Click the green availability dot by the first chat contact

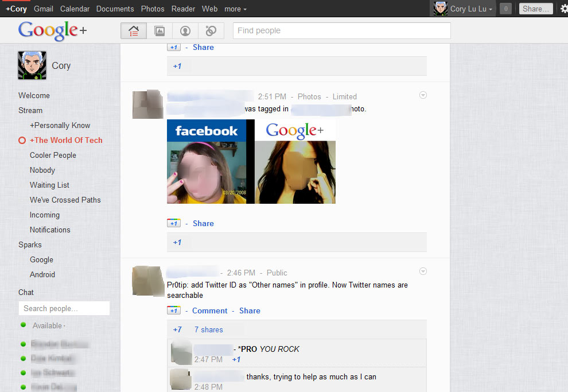[x=22, y=344]
